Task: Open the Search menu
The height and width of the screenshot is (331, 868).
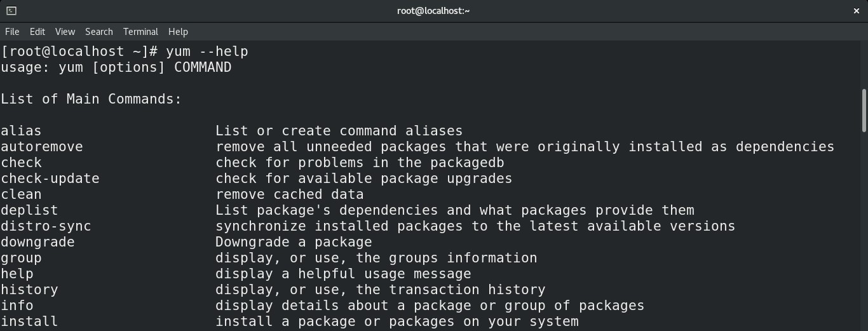Action: click(99, 31)
